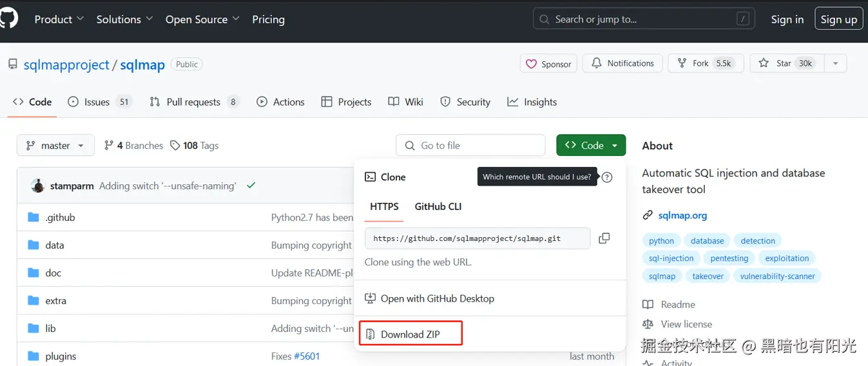The width and height of the screenshot is (868, 366).
Task: Click the help question mark icon
Action: (607, 177)
